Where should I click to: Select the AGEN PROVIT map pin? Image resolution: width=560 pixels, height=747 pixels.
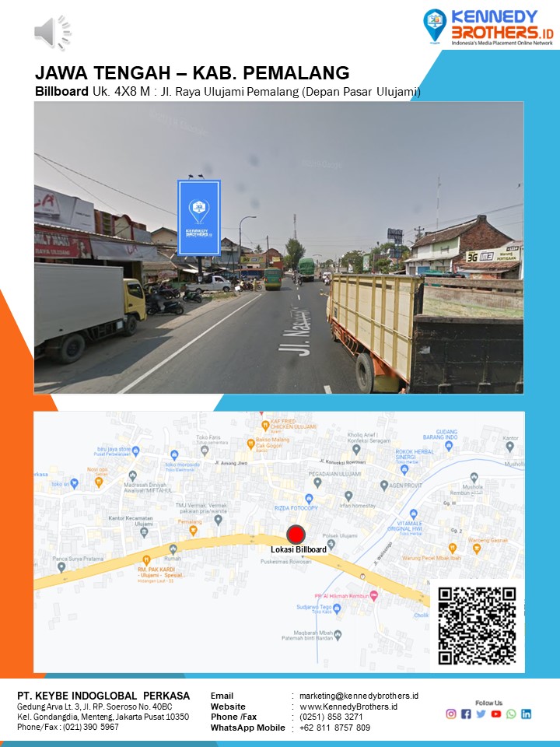(x=383, y=486)
